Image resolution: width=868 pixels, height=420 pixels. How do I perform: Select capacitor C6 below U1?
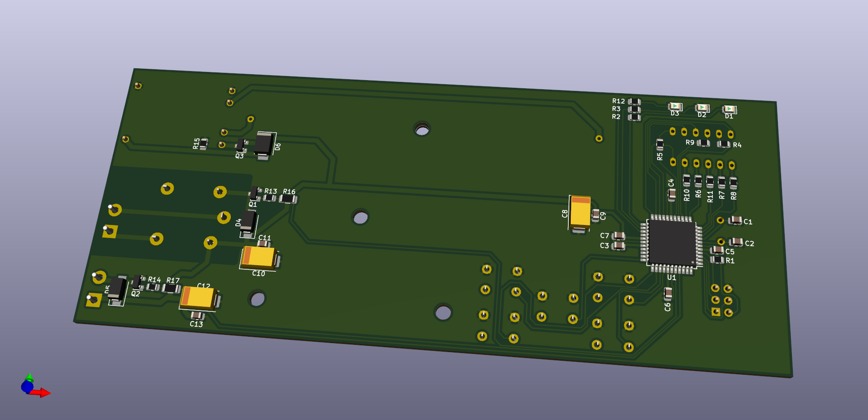pyautogui.click(x=668, y=294)
